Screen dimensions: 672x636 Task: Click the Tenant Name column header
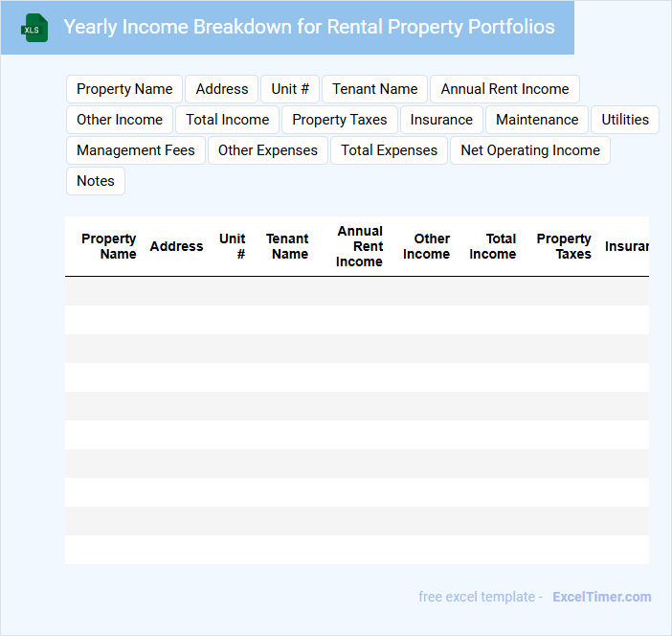click(287, 246)
